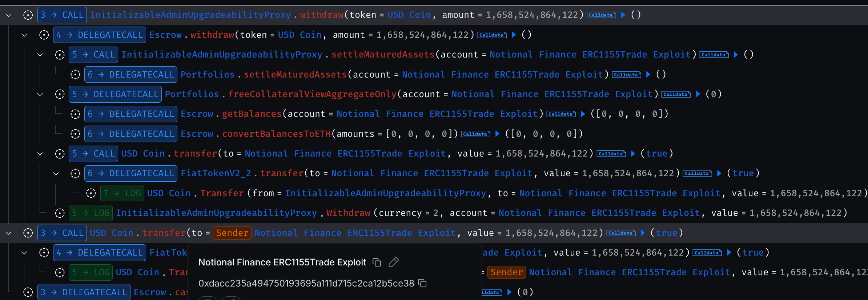This screenshot has width=868, height=300.
Task: Copy the Notional Finance ERC1155Trade Exploit label
Action: tap(377, 262)
